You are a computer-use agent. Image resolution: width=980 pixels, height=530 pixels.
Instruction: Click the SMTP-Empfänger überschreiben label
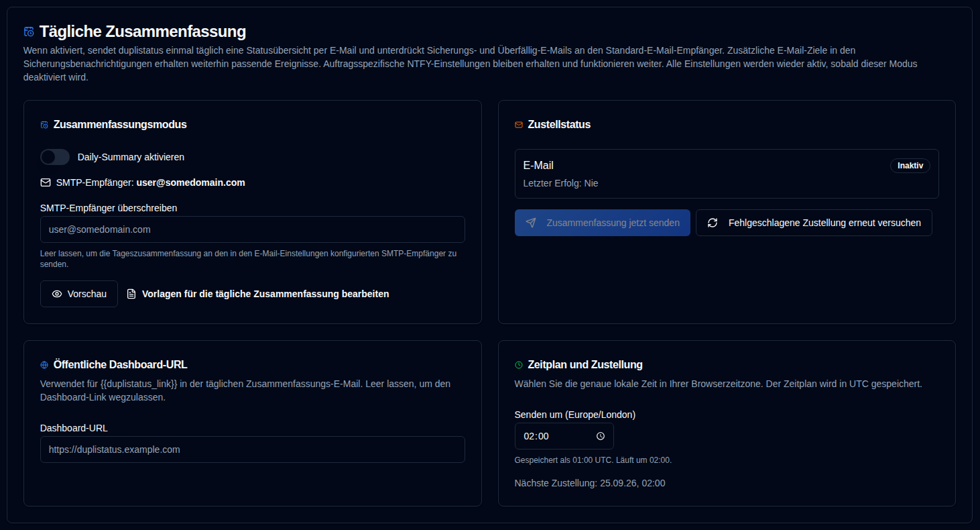[x=109, y=208]
